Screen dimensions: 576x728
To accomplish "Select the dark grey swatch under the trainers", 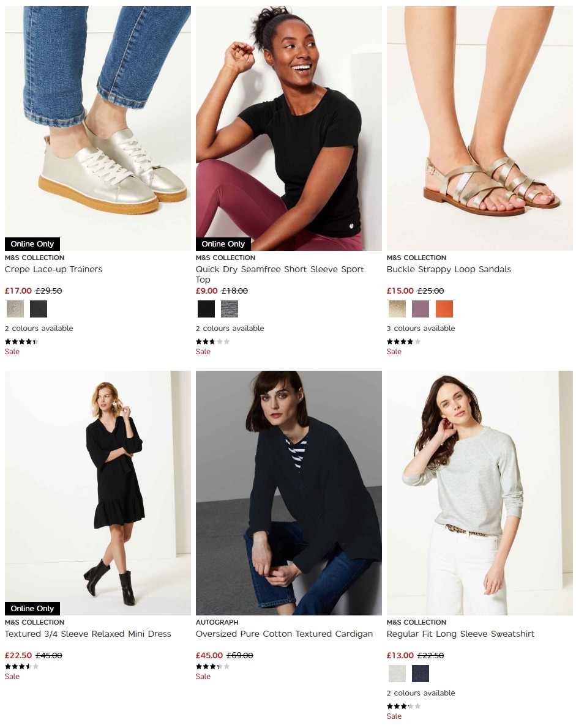I will tap(38, 309).
